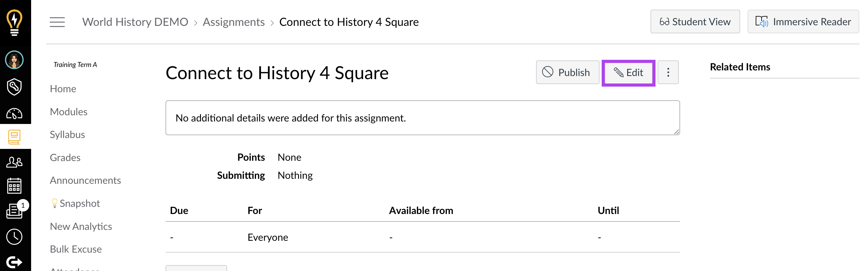Open the History clock icon
The width and height of the screenshot is (868, 271).
[14, 237]
